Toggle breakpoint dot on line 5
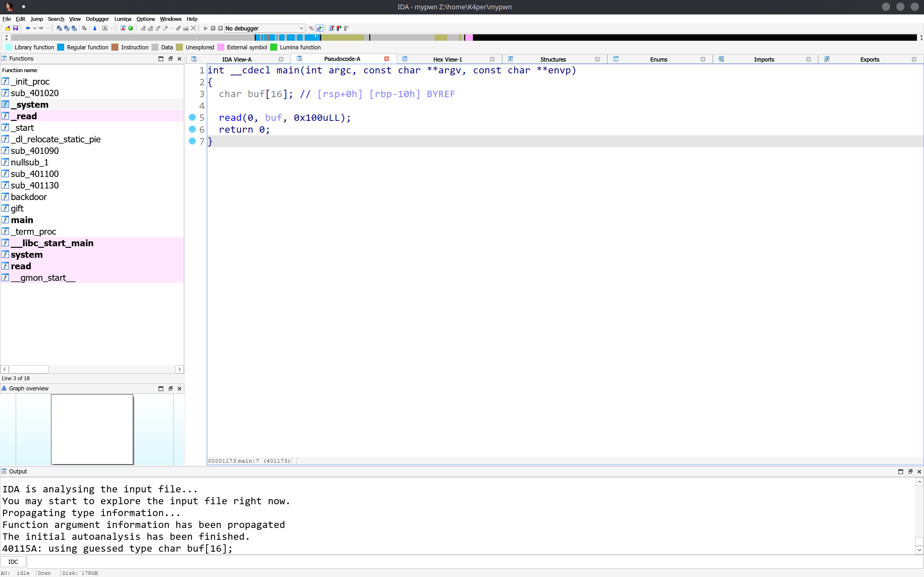This screenshot has height=577, width=924. (x=193, y=118)
